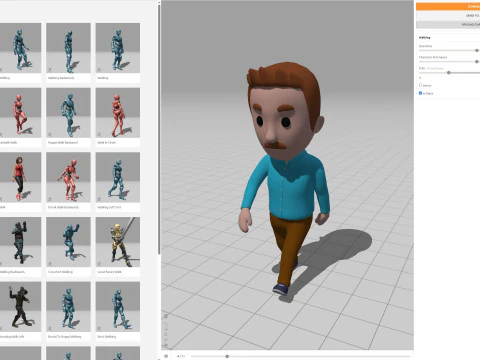Click the Crouched Walking label text
This screenshot has width=480, height=360.
coord(60,272)
